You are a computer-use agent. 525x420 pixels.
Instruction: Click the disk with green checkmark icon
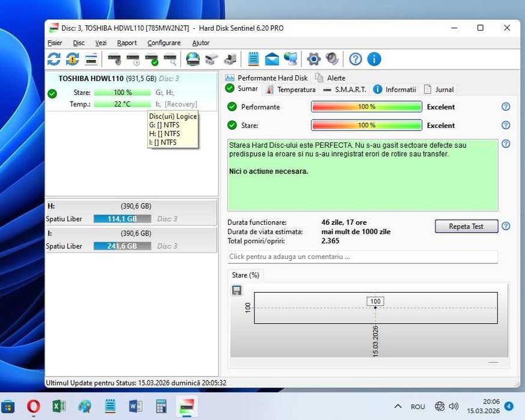point(152,59)
